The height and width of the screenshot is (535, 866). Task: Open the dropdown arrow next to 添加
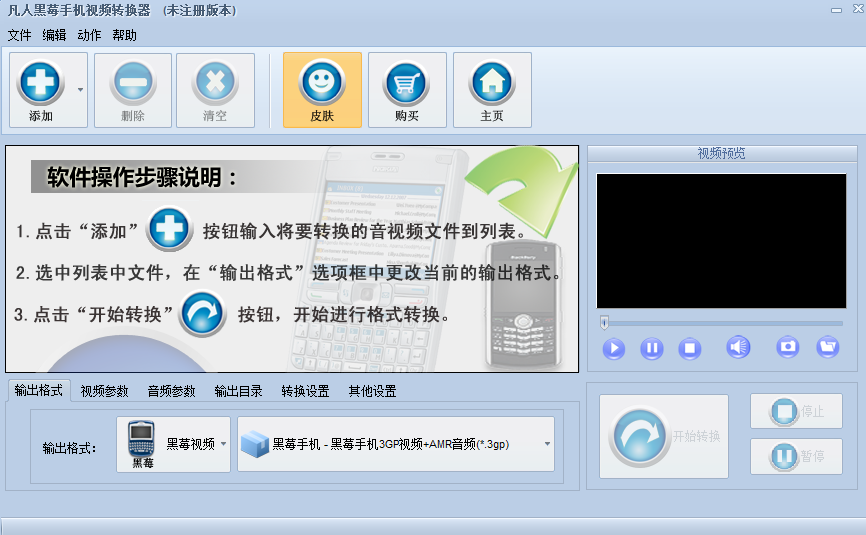point(81,90)
